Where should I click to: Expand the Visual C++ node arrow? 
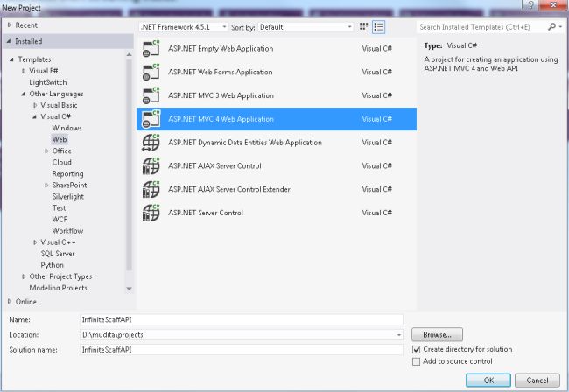(35, 242)
